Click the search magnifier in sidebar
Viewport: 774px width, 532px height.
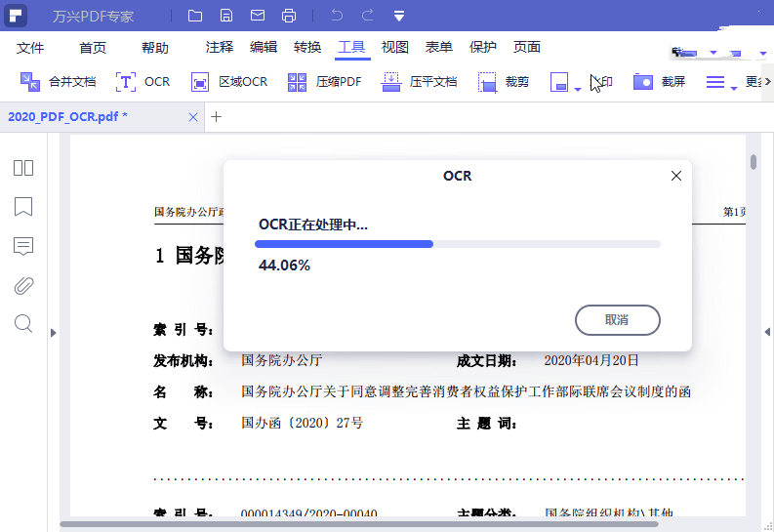[x=23, y=323]
